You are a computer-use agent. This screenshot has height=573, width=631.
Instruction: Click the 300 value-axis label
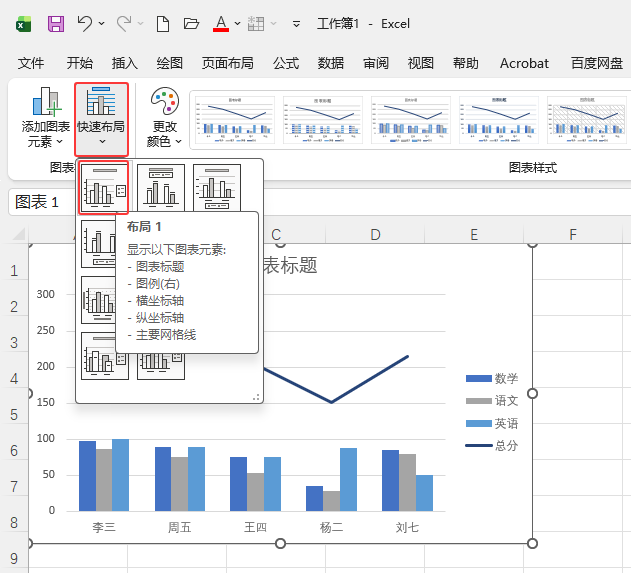tap(45, 294)
